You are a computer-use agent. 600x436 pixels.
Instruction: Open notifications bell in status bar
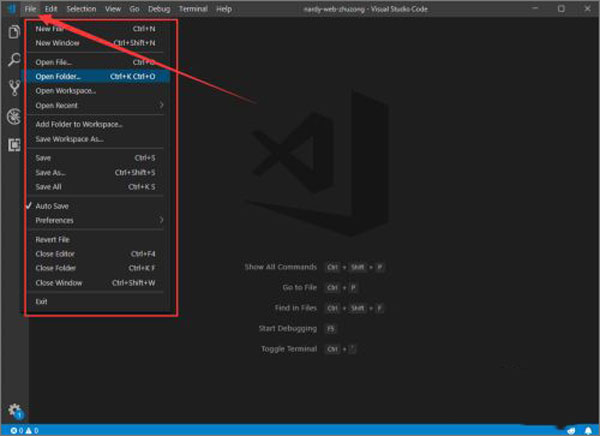(x=588, y=431)
